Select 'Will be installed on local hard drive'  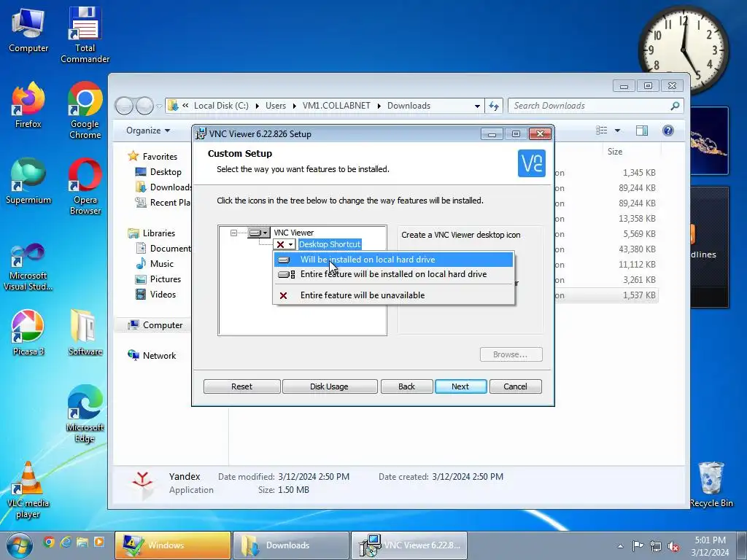[x=393, y=260]
